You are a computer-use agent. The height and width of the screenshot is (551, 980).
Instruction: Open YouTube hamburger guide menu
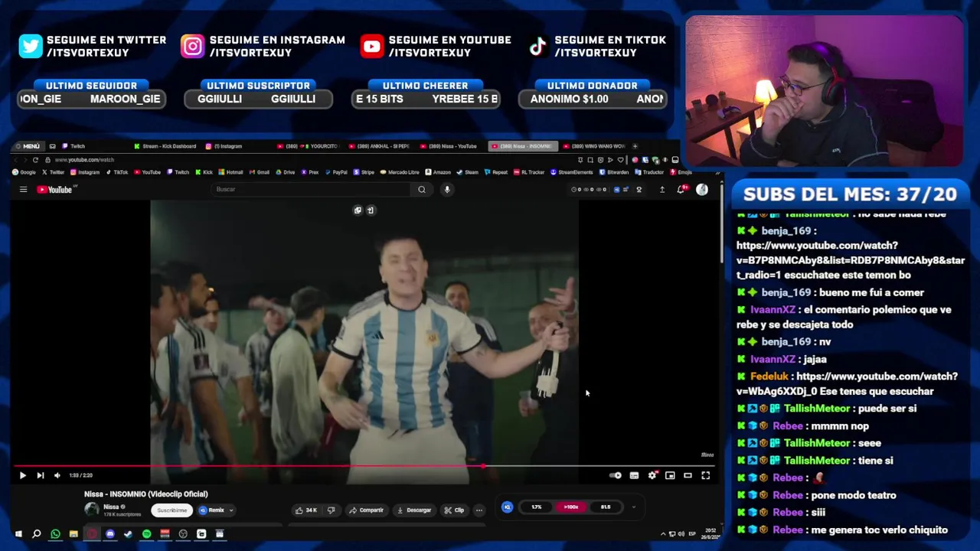[23, 190]
